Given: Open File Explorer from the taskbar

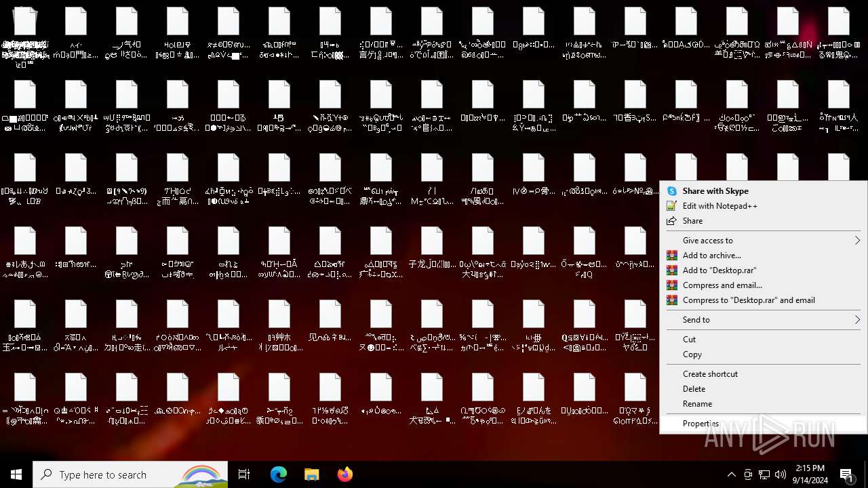Looking at the screenshot, I should [311, 474].
